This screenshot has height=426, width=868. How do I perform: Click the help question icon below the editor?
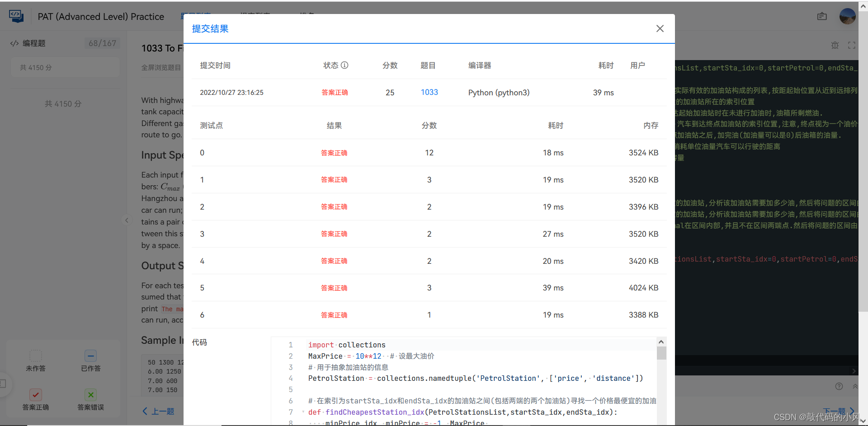(839, 386)
